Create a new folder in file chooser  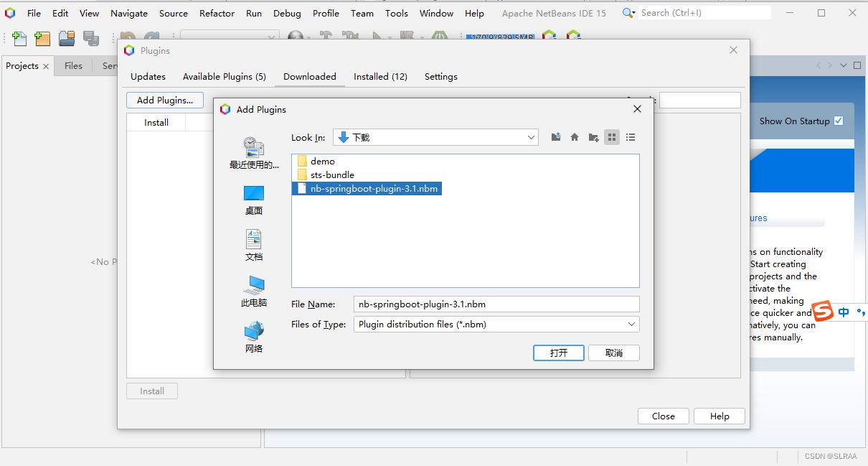coord(593,137)
